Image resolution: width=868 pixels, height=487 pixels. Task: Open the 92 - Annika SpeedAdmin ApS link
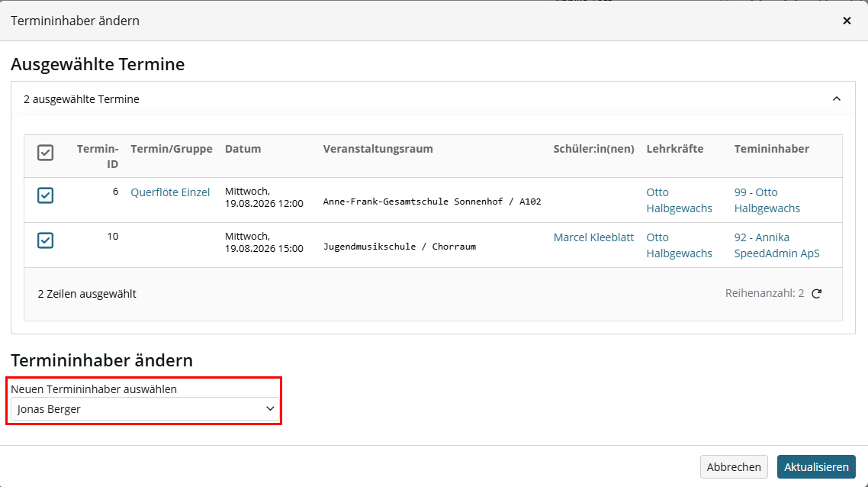click(776, 245)
